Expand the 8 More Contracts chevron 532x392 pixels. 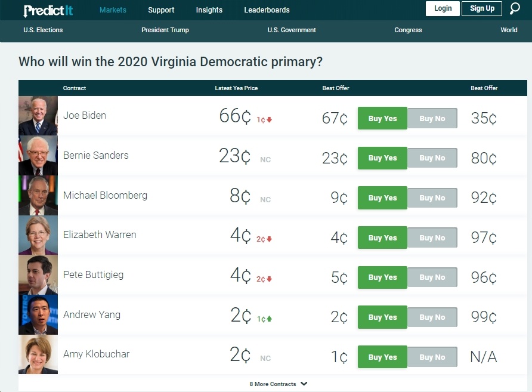click(304, 384)
